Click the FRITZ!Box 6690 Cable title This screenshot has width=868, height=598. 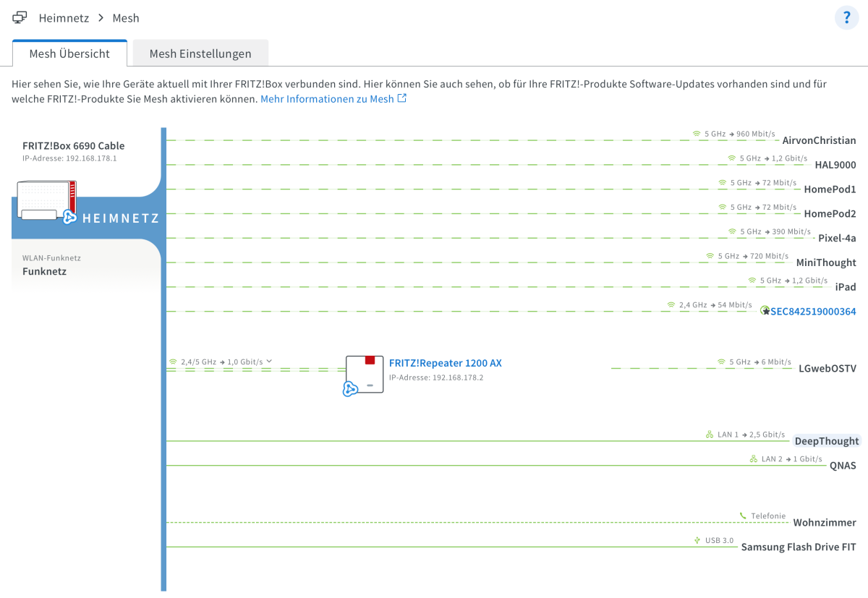tap(73, 145)
